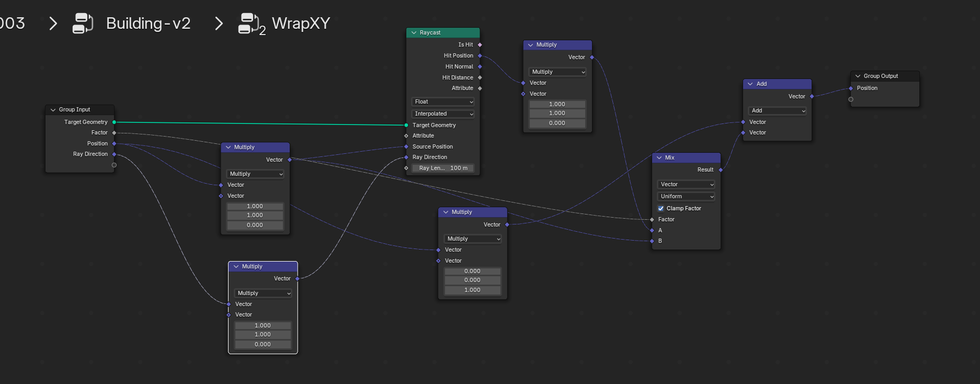Click WrapXY in the breadcrumb path
The width and height of the screenshot is (980, 384).
pos(301,24)
